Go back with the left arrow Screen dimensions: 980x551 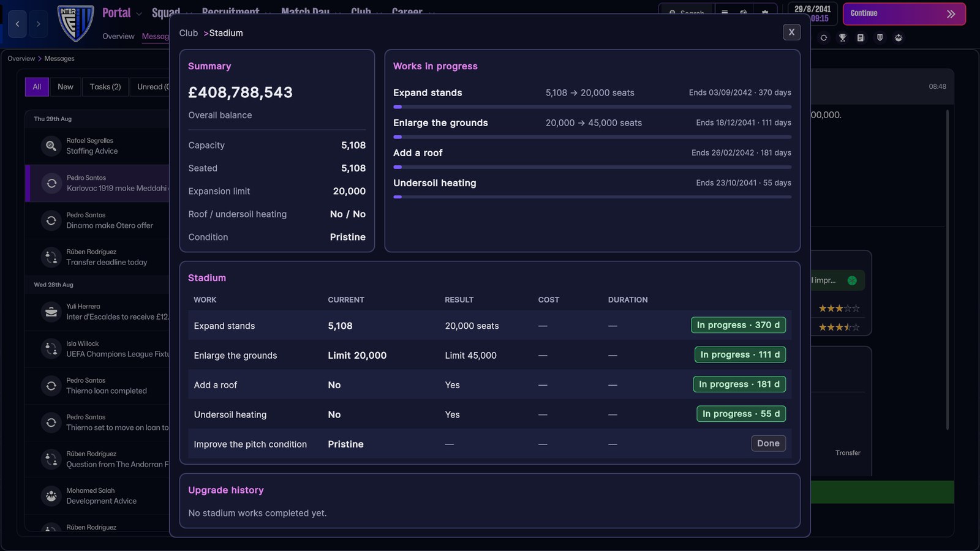point(17,24)
